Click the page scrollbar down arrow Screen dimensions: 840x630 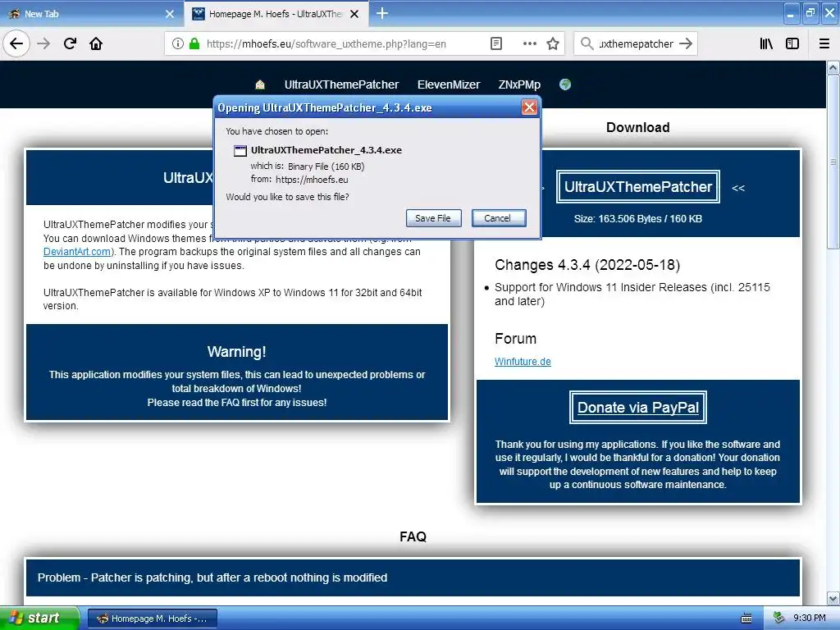click(x=833, y=598)
